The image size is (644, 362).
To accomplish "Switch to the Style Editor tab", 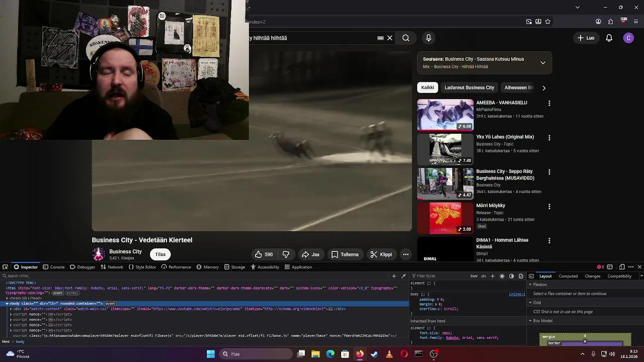I will coord(142,267).
